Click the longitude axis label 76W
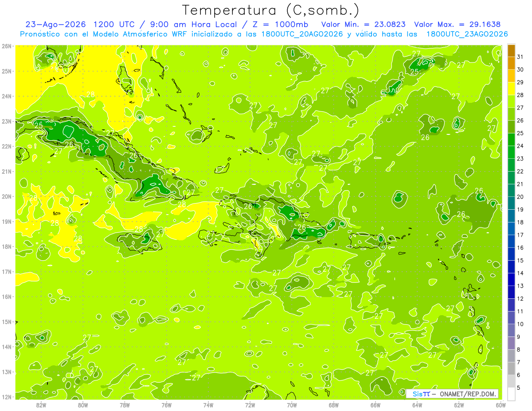The width and height of the screenshot is (532, 411). click(166, 405)
